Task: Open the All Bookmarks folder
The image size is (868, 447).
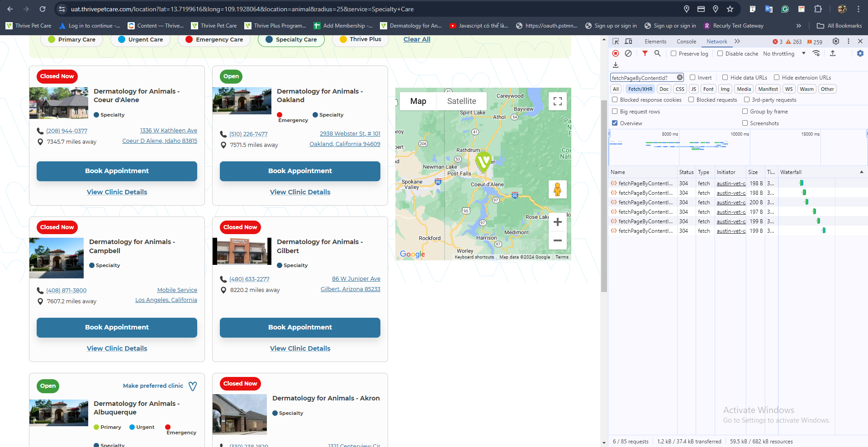Action: pyautogui.click(x=840, y=26)
